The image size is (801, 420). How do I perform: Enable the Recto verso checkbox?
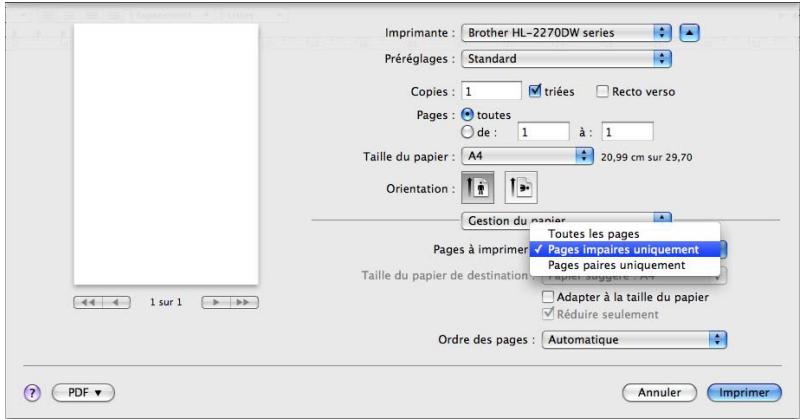pos(602,91)
